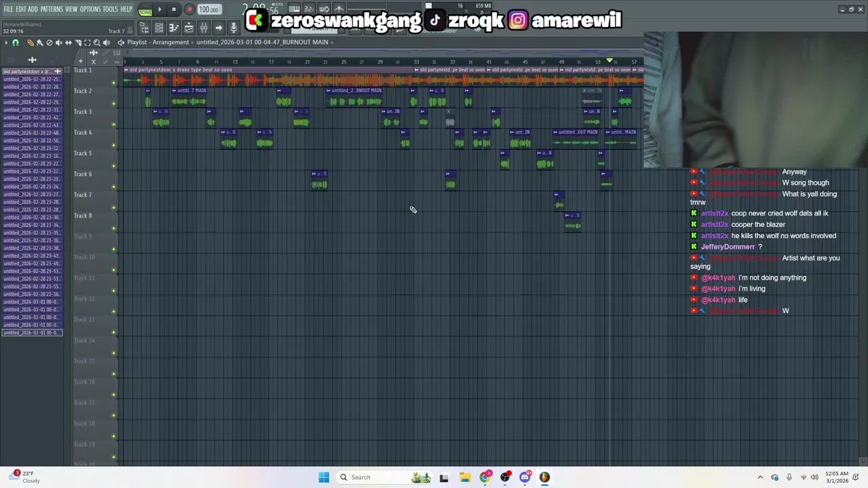Select the Playback speaker tool in playlist toolbar
Image resolution: width=868 pixels, height=488 pixels.
[106, 43]
